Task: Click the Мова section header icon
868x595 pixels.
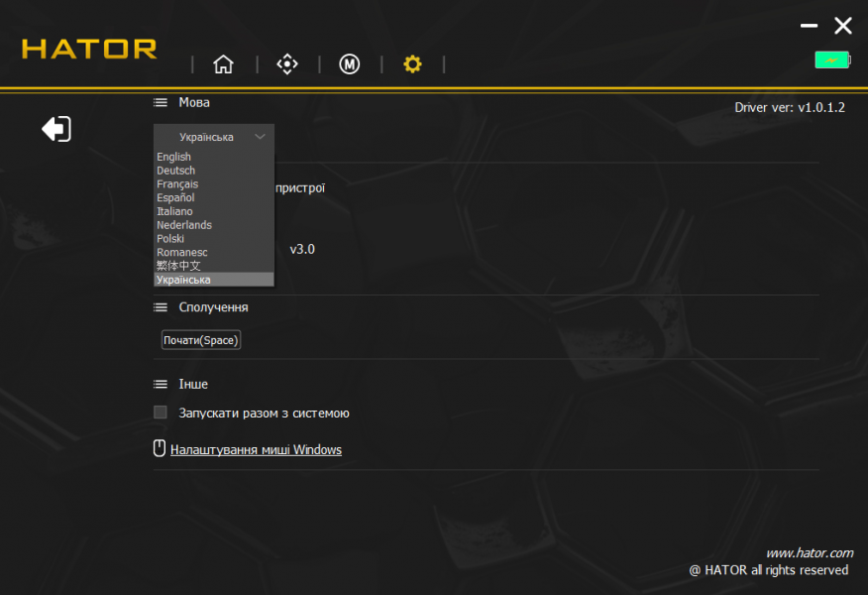Action: click(161, 102)
